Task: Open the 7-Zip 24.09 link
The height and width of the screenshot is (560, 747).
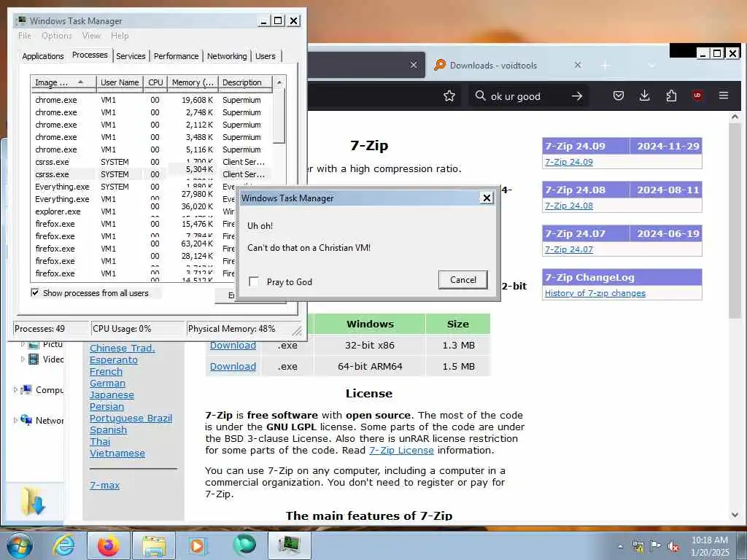Action: (x=569, y=162)
